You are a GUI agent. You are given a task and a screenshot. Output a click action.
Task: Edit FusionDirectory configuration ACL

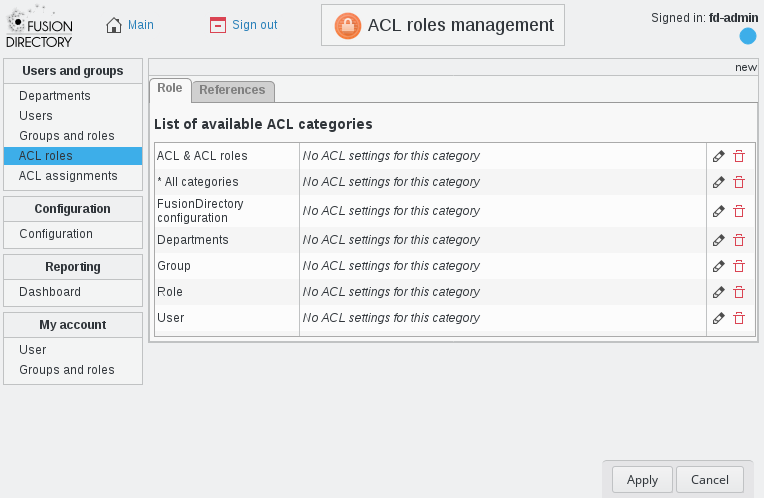click(x=718, y=211)
